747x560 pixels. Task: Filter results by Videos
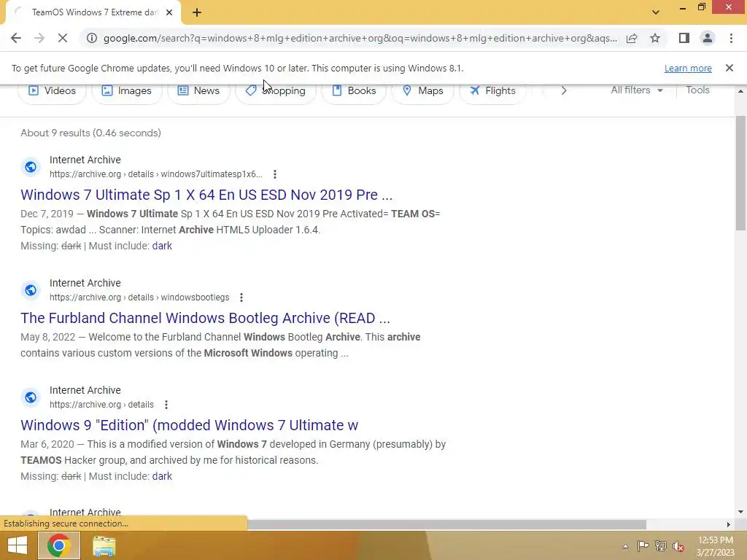(52, 90)
